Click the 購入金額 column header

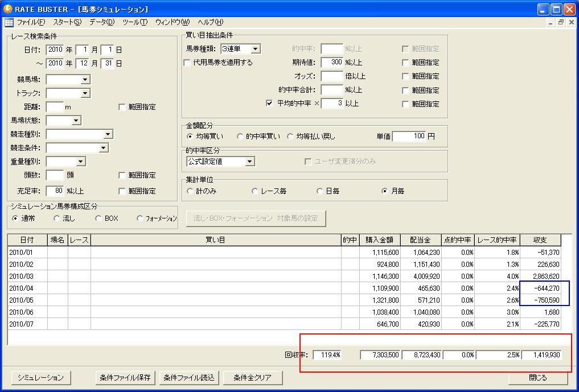(x=380, y=240)
